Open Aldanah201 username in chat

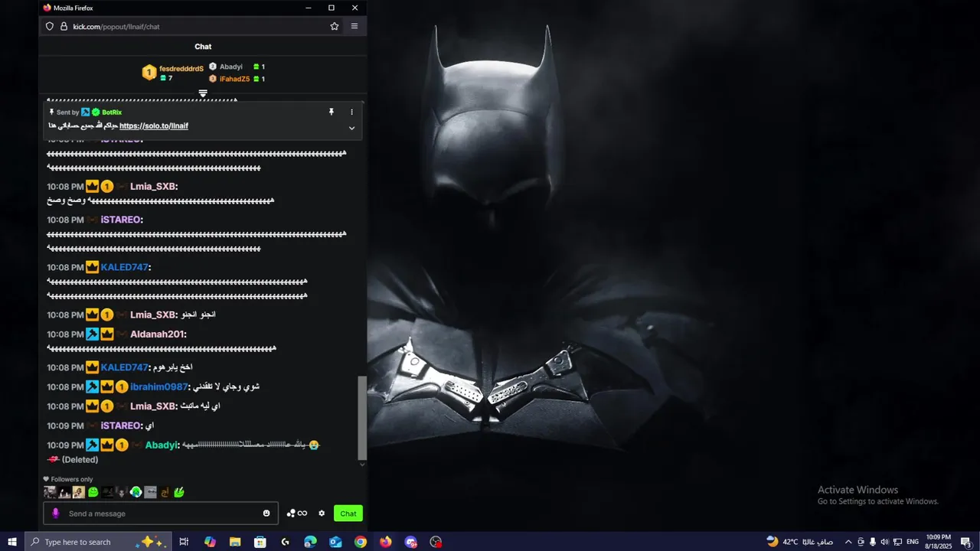click(x=157, y=334)
